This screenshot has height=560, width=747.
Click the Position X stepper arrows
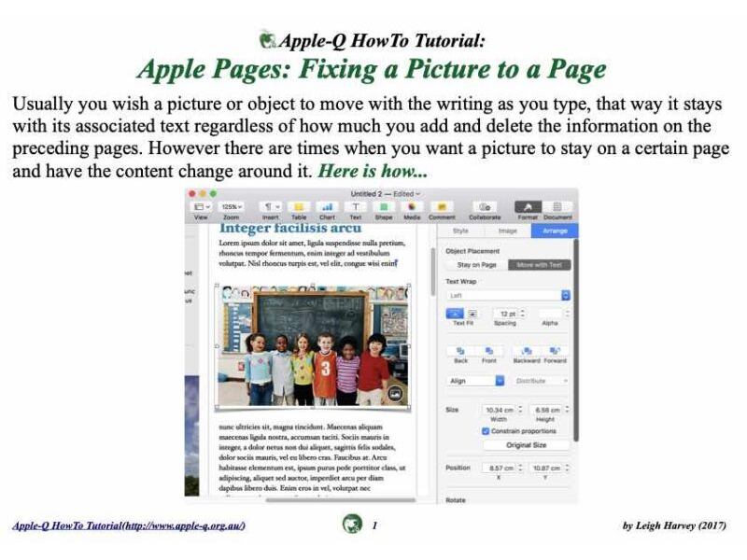(x=520, y=469)
